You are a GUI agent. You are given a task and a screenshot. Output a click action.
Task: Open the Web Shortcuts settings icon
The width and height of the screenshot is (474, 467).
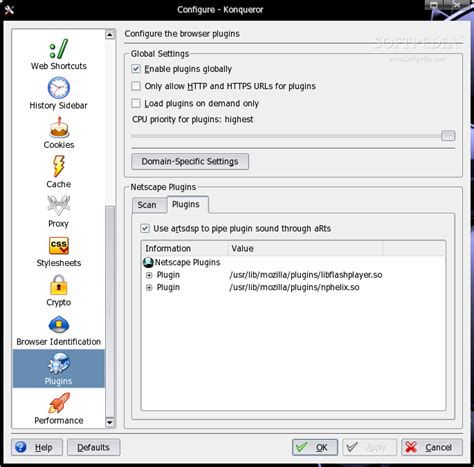pos(58,49)
